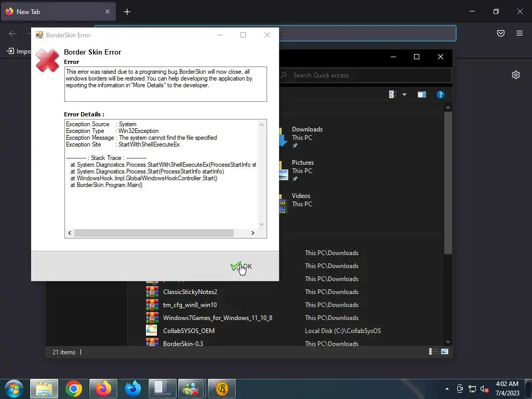Screen dimensions: 532x399
Task: Click the horizontal scrollbar left arrow in Error Details
Action: [x=70, y=233]
